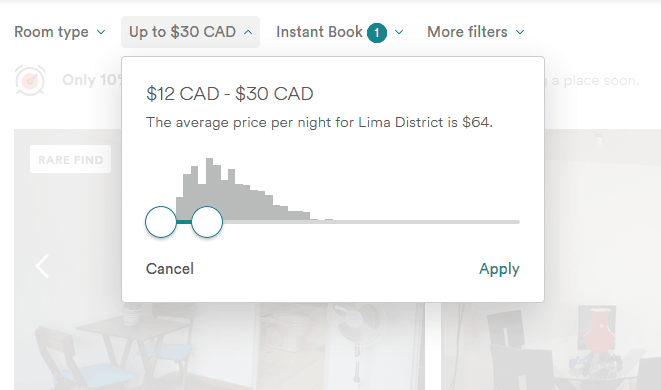The height and width of the screenshot is (390, 661).
Task: Click the chevron beside Room type
Action: coord(101,32)
